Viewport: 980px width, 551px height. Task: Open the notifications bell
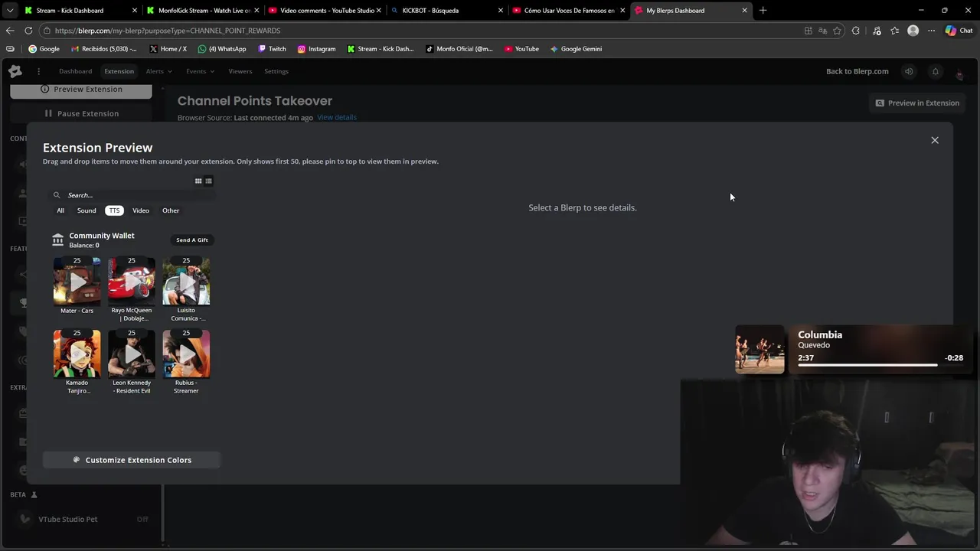coord(935,71)
